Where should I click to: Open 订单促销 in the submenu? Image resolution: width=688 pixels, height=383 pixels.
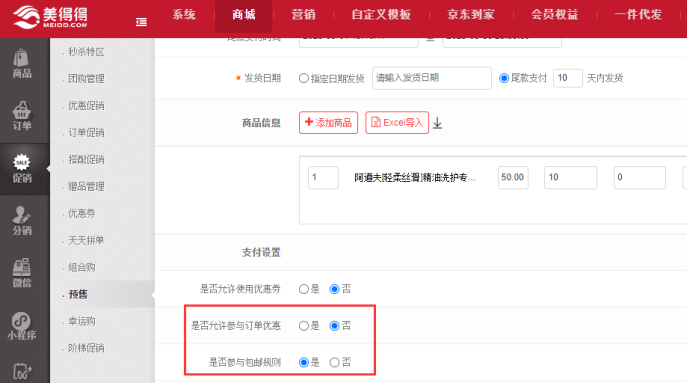coord(86,132)
